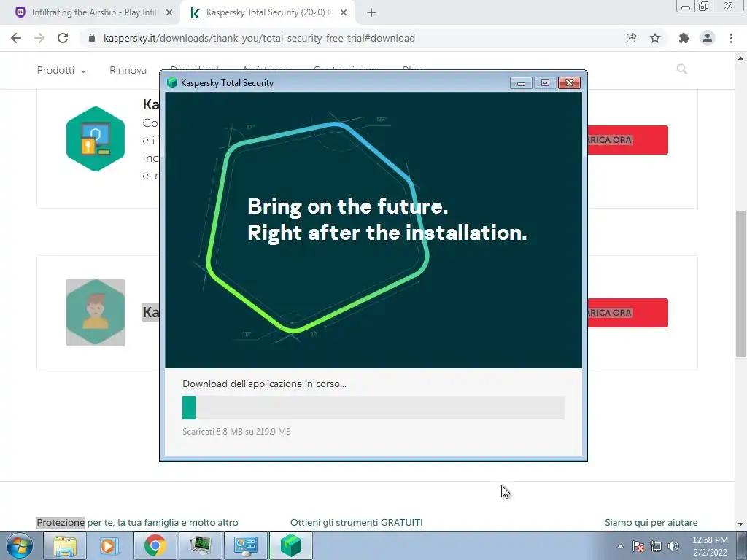Click the installer download progress bar
This screenshot has height=560, width=747.
pyautogui.click(x=373, y=408)
